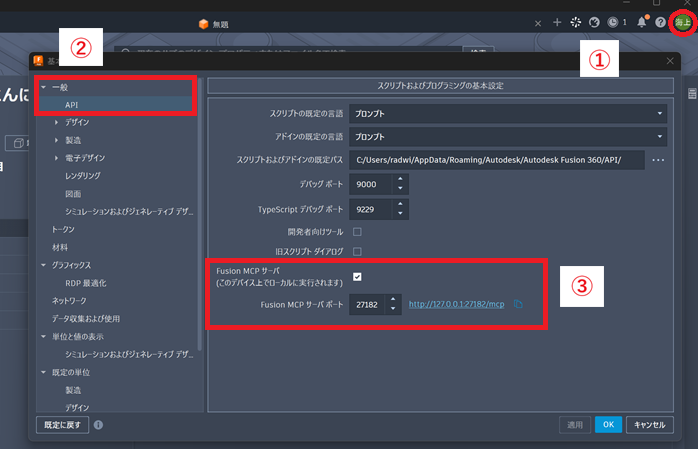Screen dimensions: 698x449
Task: Click the デバッグ ポート field showing 9000
Action: pos(371,184)
